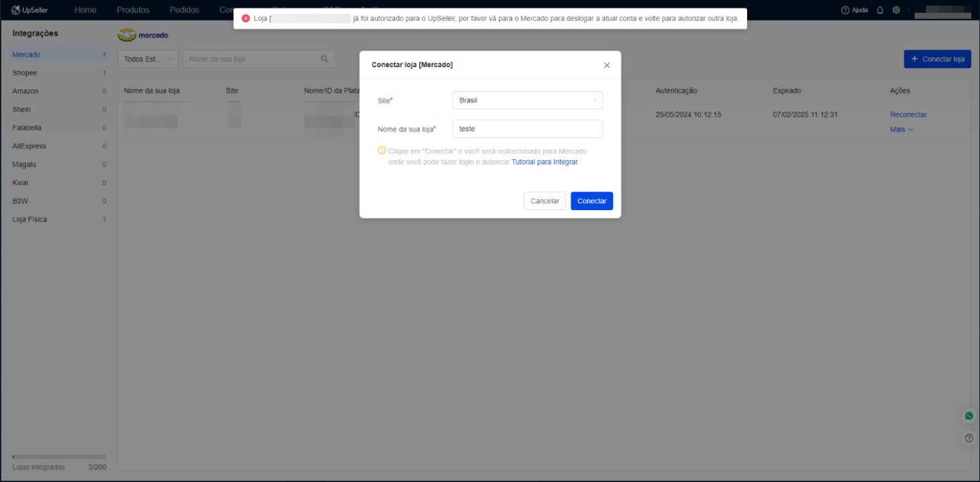Open the settings gear icon
980x482 pixels.
[x=897, y=10]
